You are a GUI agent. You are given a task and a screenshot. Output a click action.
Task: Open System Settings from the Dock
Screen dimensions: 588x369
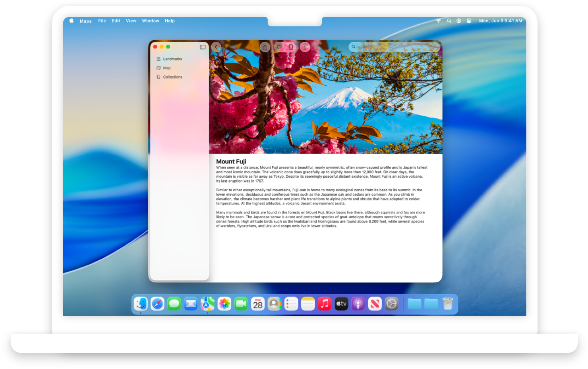(392, 304)
